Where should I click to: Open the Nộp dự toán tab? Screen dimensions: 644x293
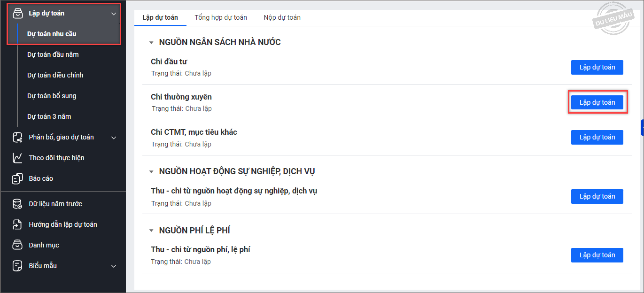[282, 17]
